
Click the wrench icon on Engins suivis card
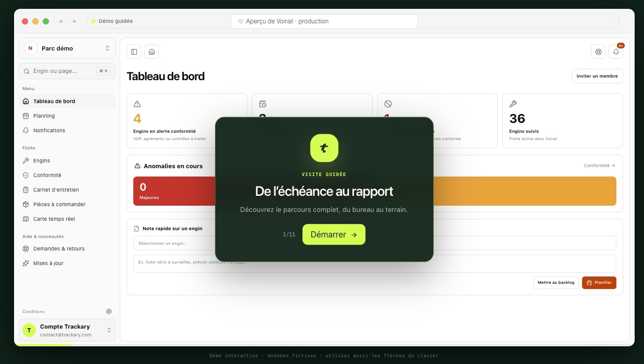point(513,104)
